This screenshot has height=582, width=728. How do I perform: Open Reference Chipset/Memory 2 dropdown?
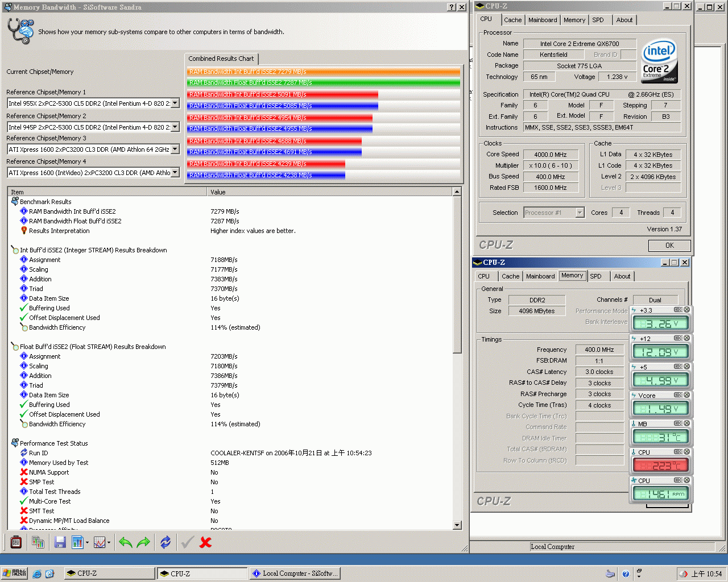[175, 127]
